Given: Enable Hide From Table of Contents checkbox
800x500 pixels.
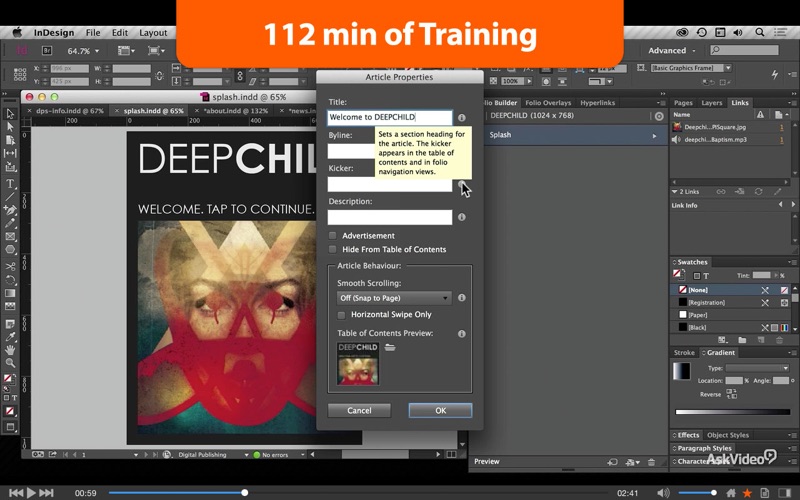Looking at the screenshot, I should tap(333, 249).
